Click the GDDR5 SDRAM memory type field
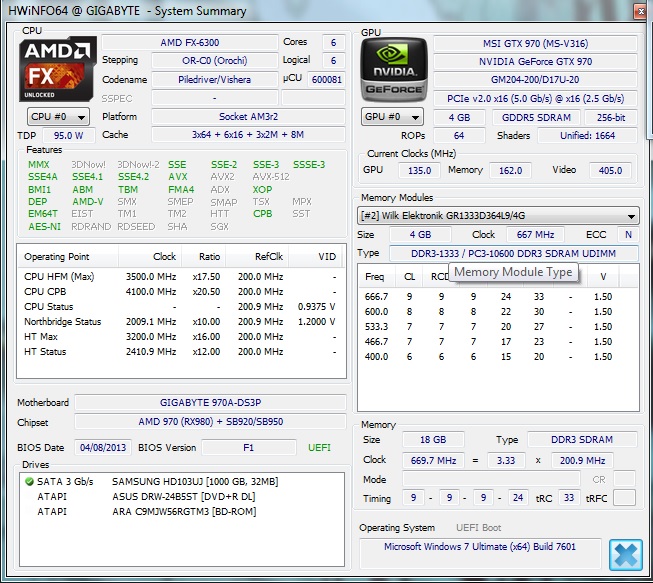Image resolution: width=653 pixels, height=583 pixels. [536, 117]
